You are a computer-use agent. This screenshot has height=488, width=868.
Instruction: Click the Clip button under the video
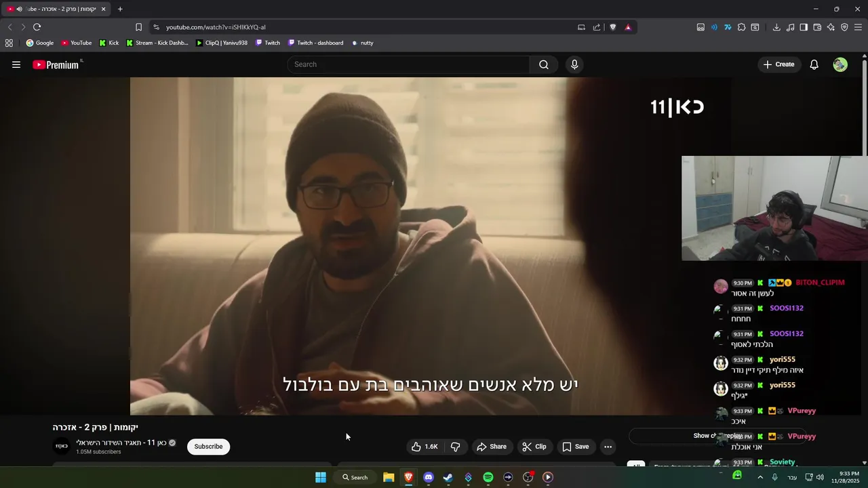[534, 447]
